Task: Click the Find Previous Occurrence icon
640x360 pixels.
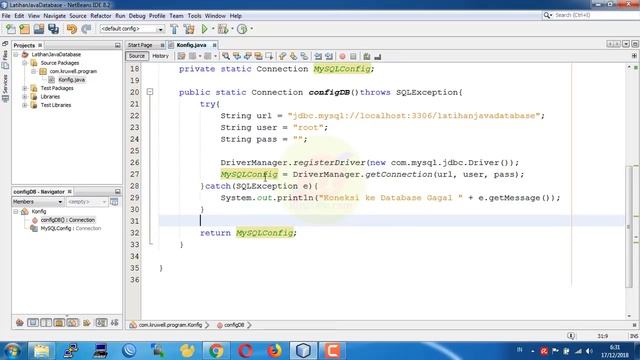Action: (x=237, y=56)
